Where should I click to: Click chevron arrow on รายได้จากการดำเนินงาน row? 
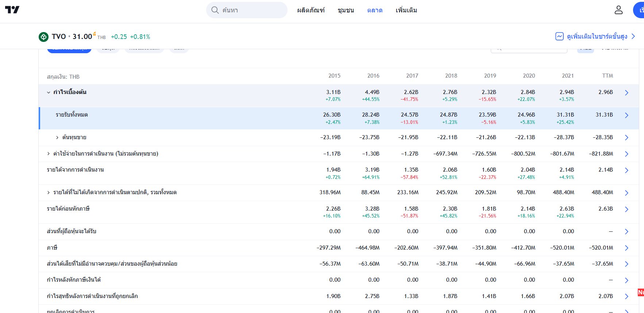[x=626, y=170]
